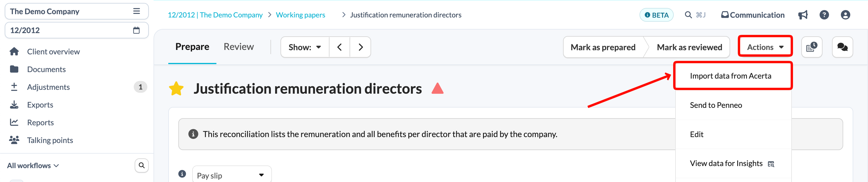Click the search magnifier in top bar
Screen dimensions: 868x182
click(688, 15)
